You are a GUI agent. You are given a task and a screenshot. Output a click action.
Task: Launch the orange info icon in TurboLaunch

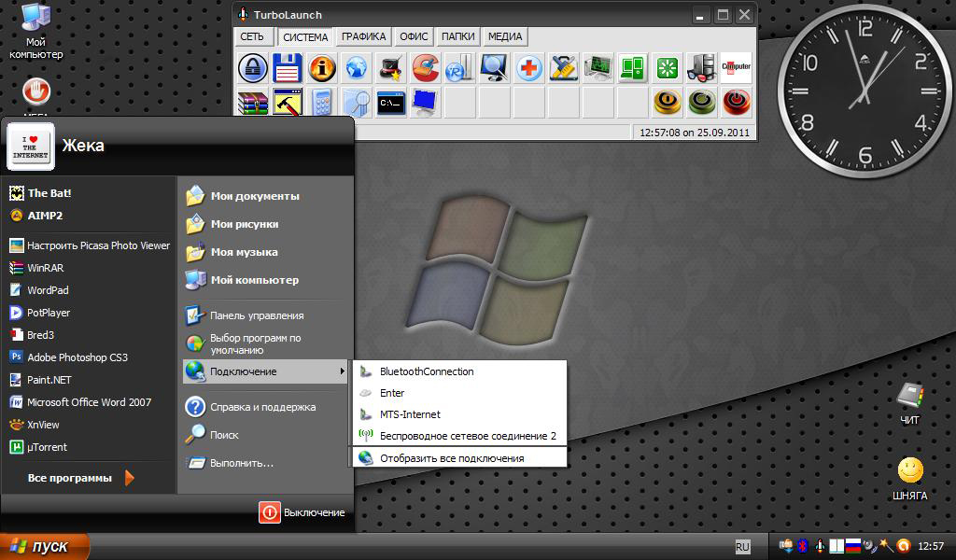(x=322, y=67)
